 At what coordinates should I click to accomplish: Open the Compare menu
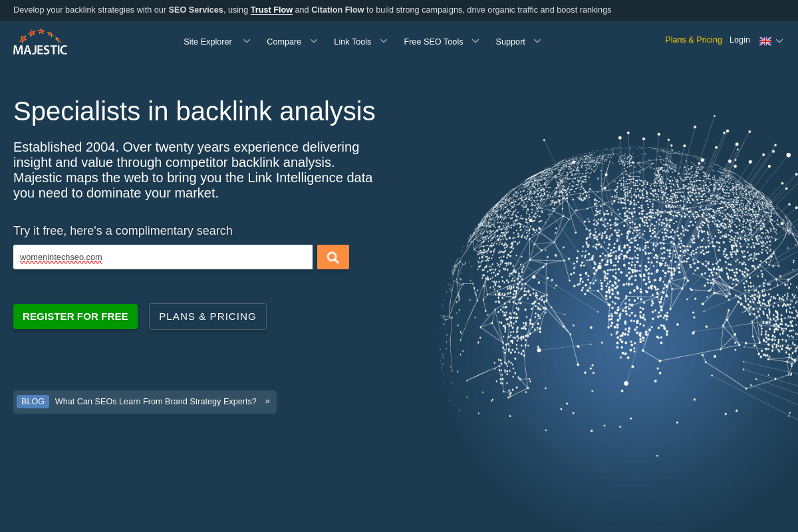click(x=284, y=42)
